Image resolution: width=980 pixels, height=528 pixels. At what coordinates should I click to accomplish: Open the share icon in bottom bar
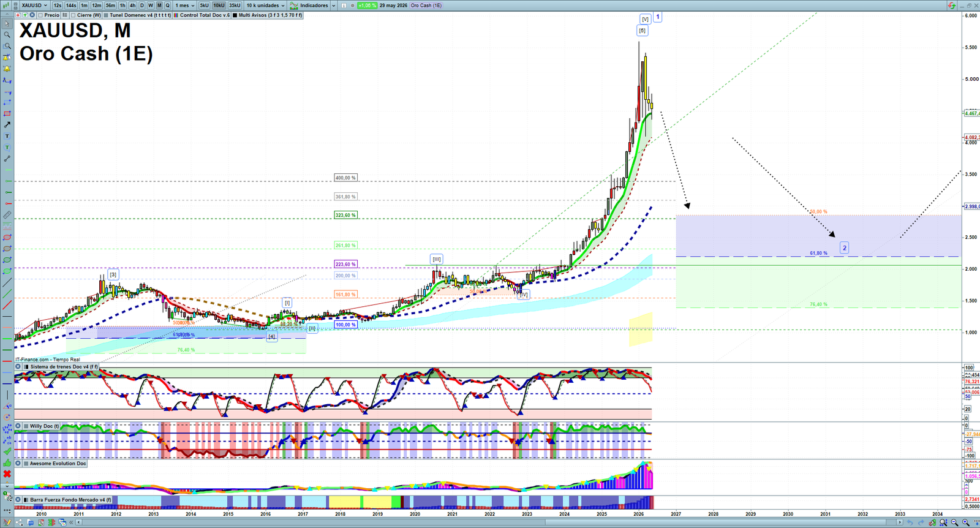tap(20, 522)
